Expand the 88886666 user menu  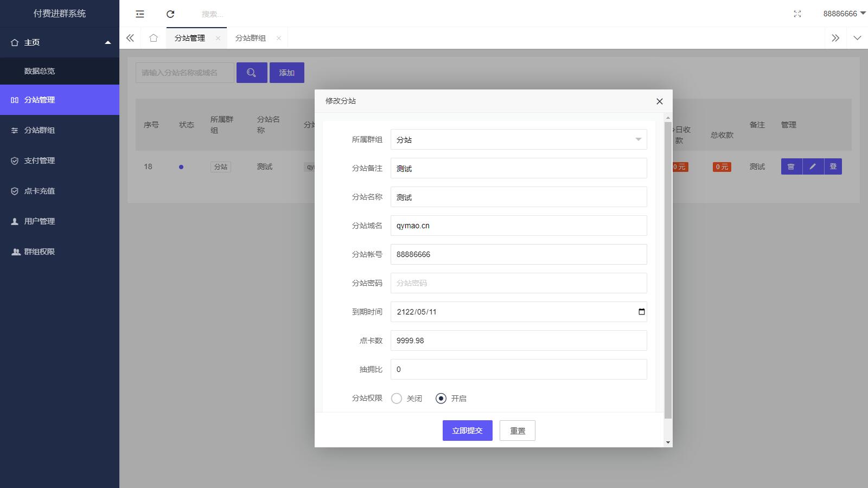click(844, 14)
